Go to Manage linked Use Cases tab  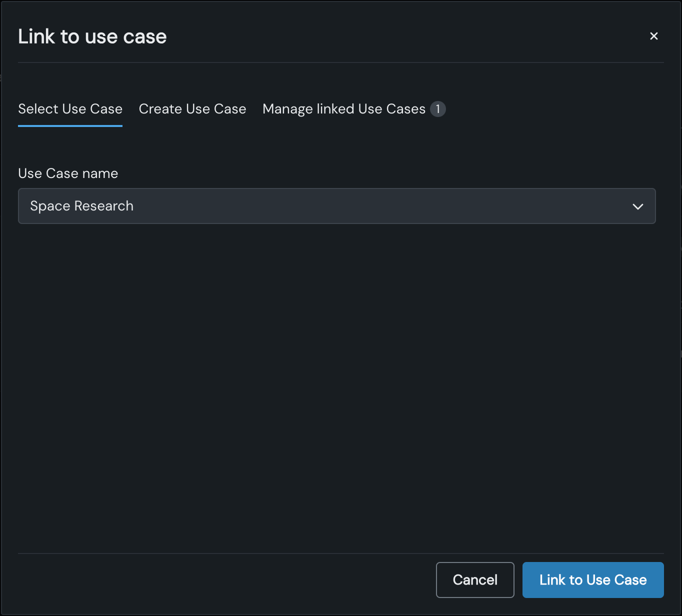tap(343, 109)
